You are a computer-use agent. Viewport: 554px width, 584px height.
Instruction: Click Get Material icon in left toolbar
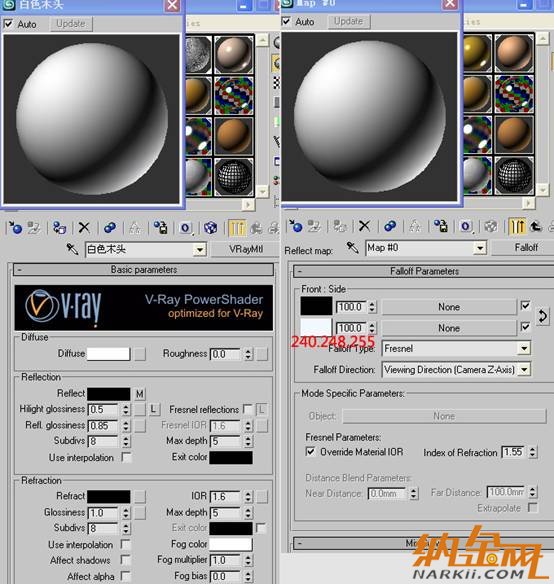pyautogui.click(x=15, y=228)
